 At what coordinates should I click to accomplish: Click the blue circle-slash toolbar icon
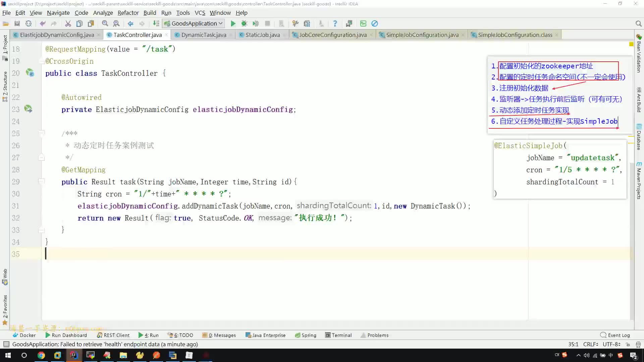point(375,23)
